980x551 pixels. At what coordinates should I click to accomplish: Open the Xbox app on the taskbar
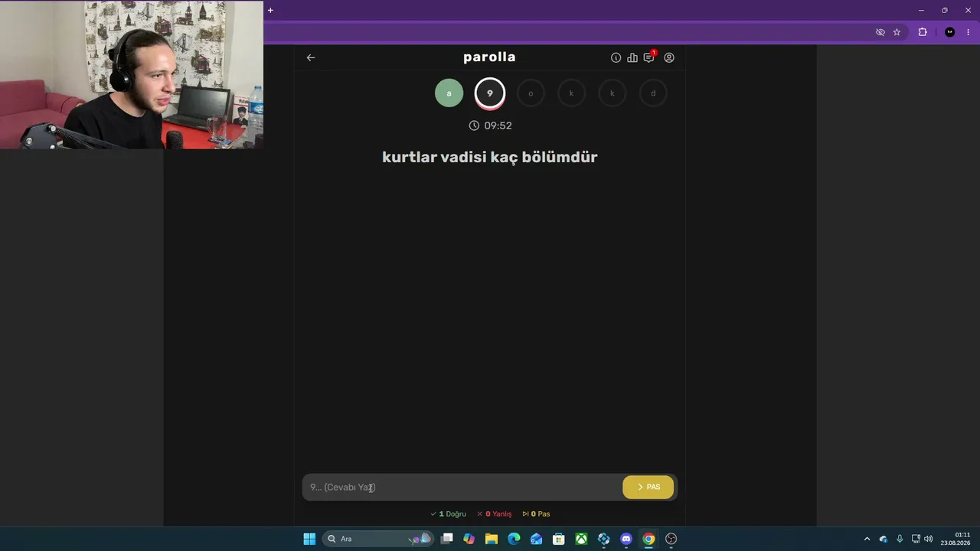(x=582, y=539)
